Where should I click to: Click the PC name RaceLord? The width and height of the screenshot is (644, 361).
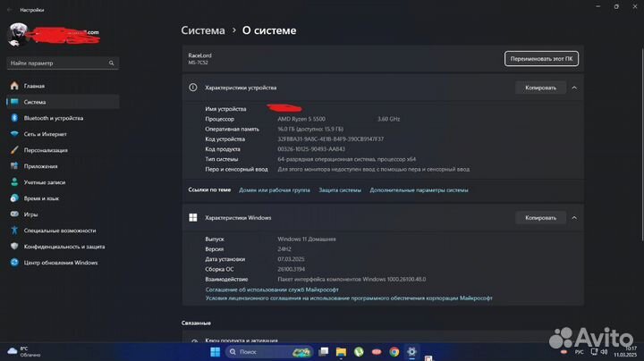(199, 55)
